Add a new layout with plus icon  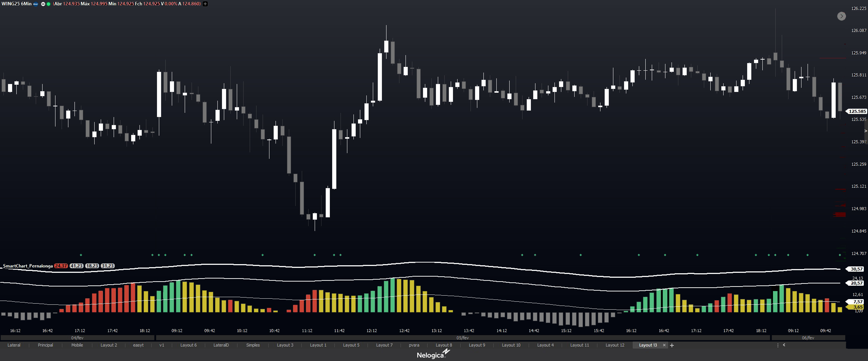click(672, 345)
